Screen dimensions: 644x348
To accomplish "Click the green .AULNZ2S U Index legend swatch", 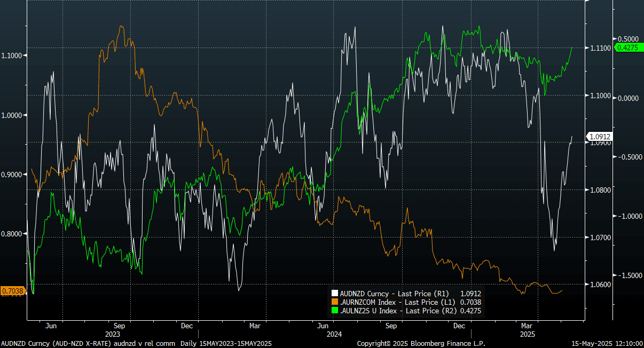I will (335, 310).
